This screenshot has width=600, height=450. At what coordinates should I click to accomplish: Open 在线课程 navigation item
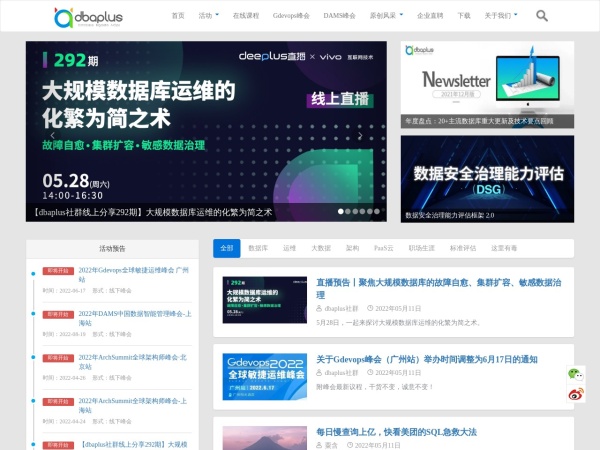coord(246,16)
